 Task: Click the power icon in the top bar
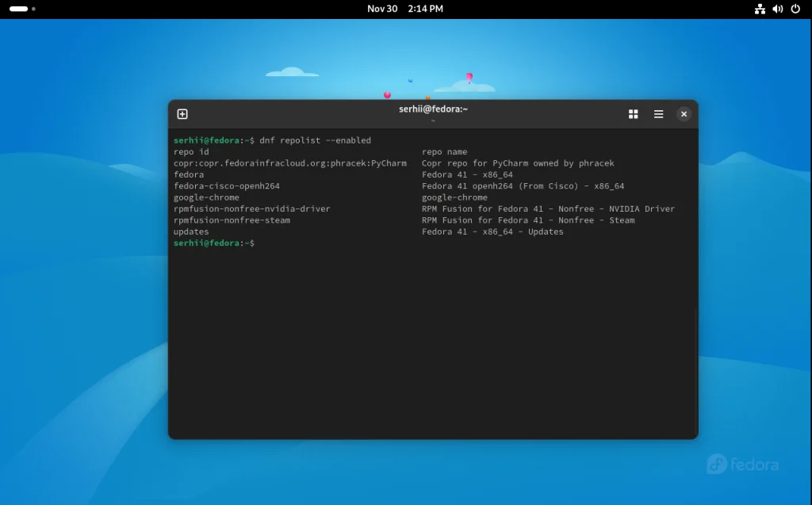click(x=794, y=9)
